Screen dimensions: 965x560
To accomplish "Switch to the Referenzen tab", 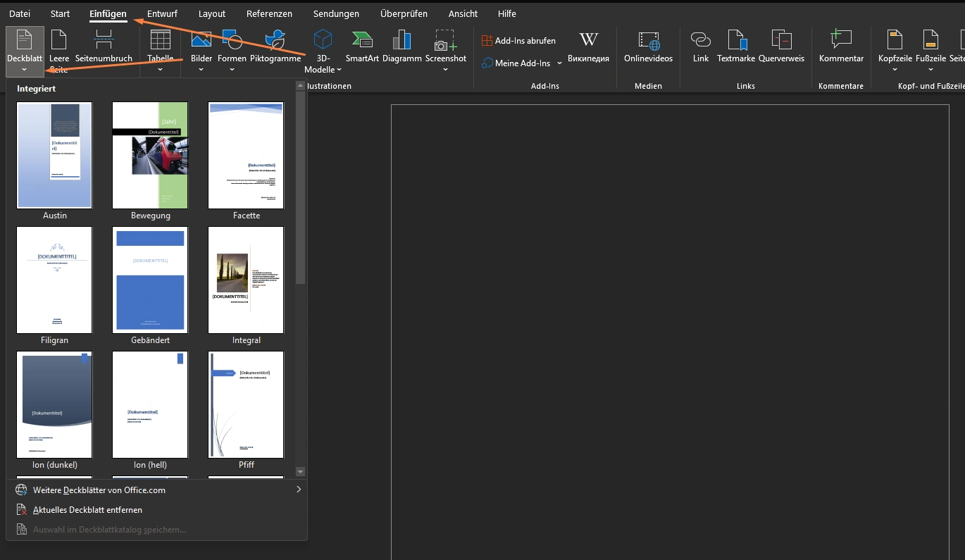I will click(x=269, y=14).
